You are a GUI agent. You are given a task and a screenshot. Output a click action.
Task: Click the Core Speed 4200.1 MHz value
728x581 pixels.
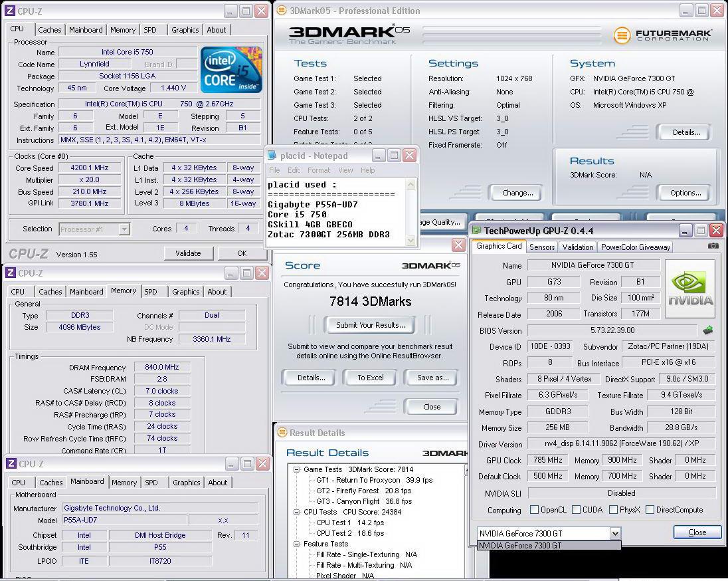click(90, 168)
